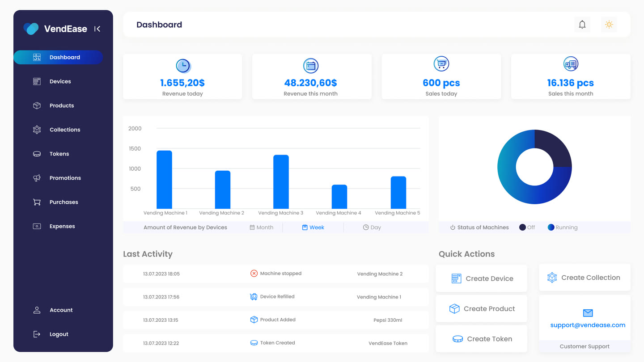Switch chart to Month view
This screenshot has width=644, height=362.
[262, 227]
